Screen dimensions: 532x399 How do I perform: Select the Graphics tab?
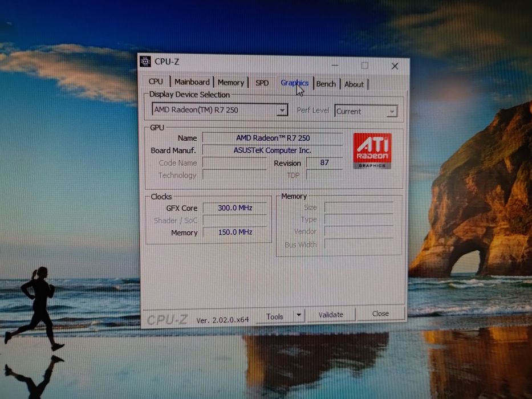pos(294,83)
